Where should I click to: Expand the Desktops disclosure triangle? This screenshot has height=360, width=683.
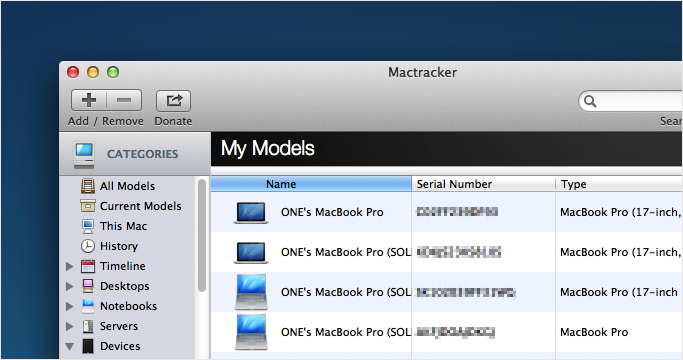(x=69, y=286)
